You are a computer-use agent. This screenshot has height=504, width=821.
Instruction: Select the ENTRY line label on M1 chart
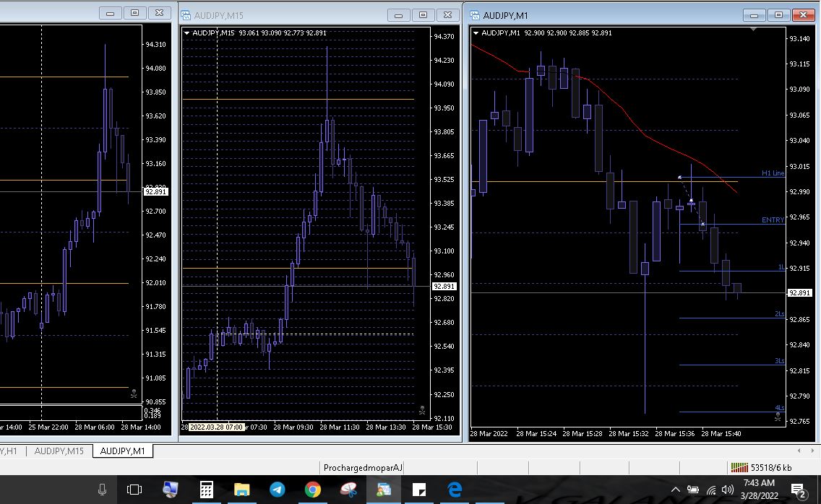(x=773, y=220)
